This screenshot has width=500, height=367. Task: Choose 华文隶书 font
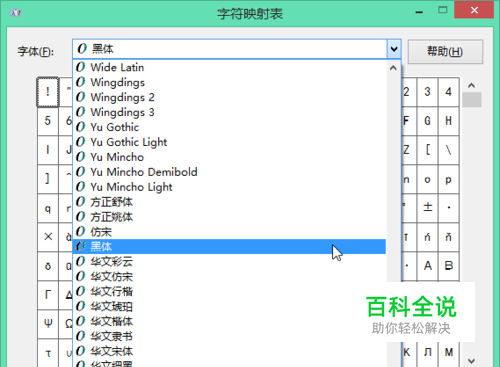point(229,336)
